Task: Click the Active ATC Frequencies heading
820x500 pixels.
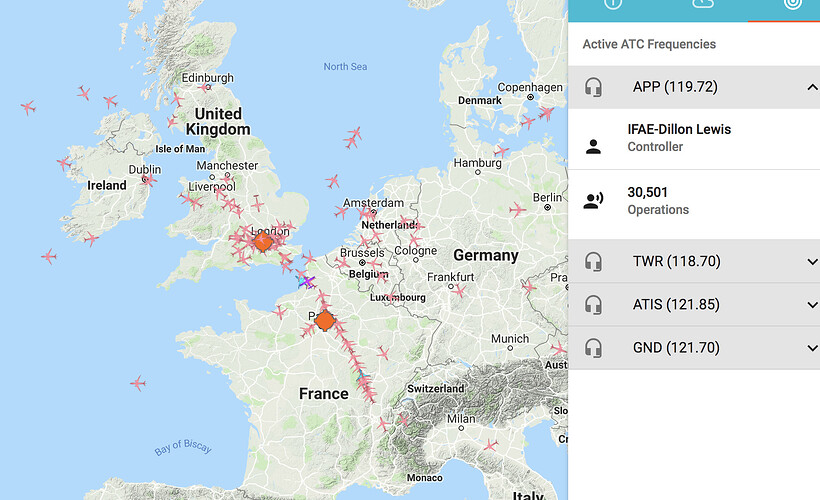Action: (x=649, y=44)
